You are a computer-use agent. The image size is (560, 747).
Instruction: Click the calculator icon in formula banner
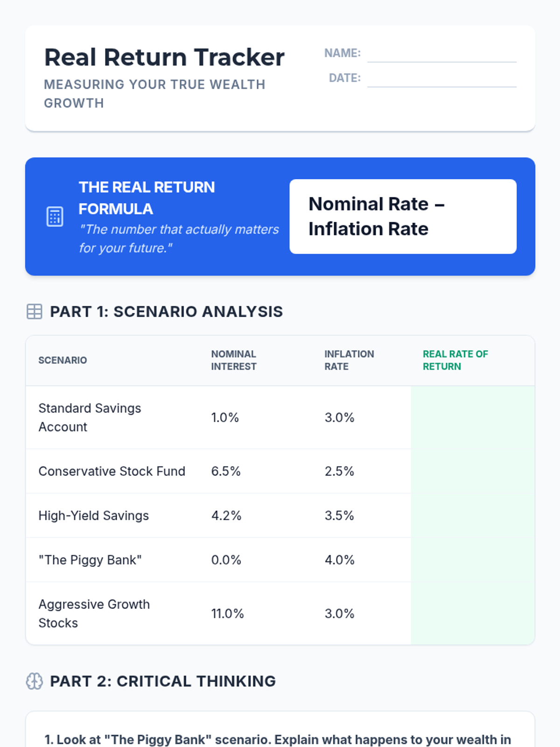[x=55, y=217]
